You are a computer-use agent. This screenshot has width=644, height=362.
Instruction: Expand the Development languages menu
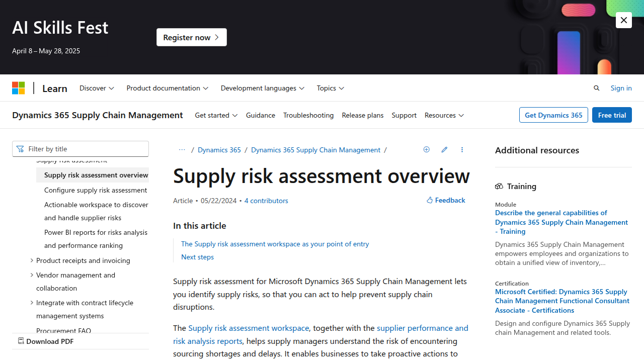click(263, 88)
